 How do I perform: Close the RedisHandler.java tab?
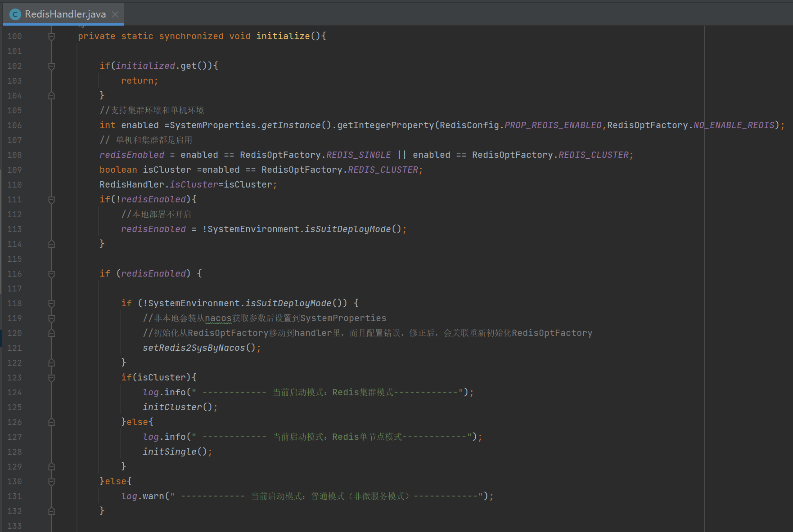[115, 14]
